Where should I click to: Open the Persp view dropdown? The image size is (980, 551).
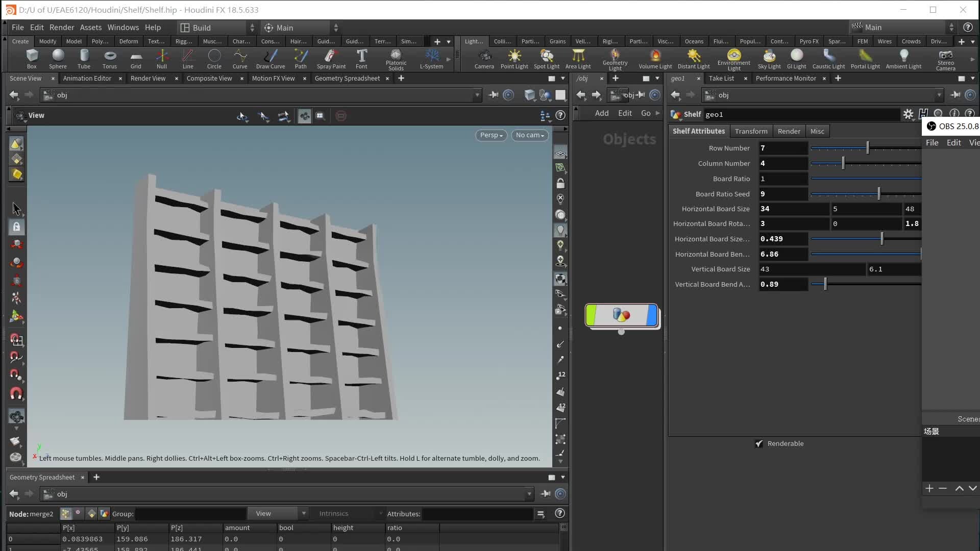[x=491, y=135]
